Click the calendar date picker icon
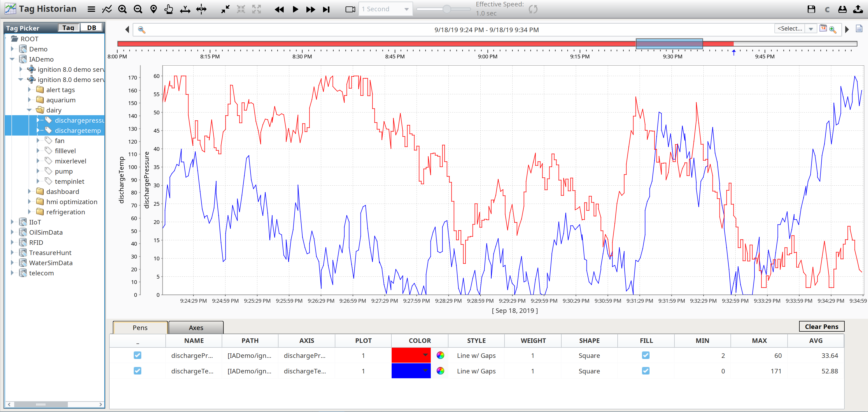Image resolution: width=868 pixels, height=412 pixels. [x=823, y=29]
